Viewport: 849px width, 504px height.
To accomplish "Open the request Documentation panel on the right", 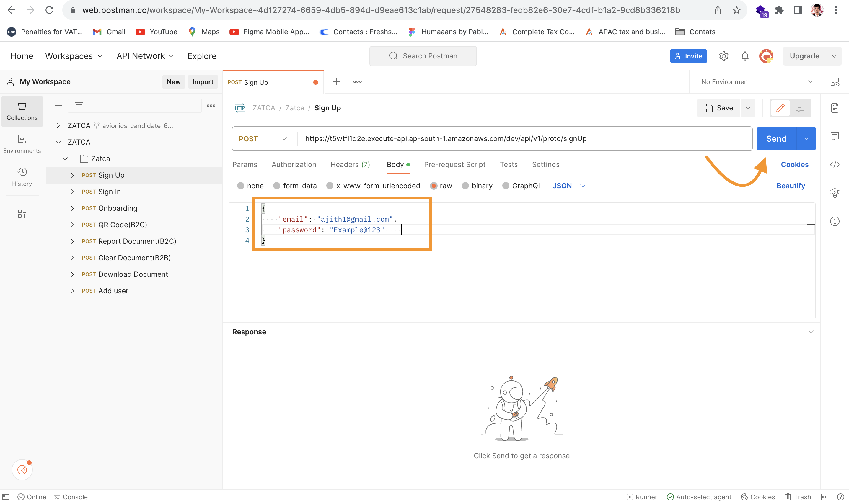I will (835, 108).
